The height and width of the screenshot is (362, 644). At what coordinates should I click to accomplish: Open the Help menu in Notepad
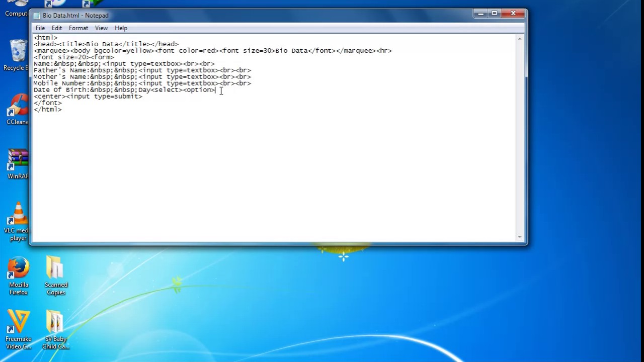(121, 28)
